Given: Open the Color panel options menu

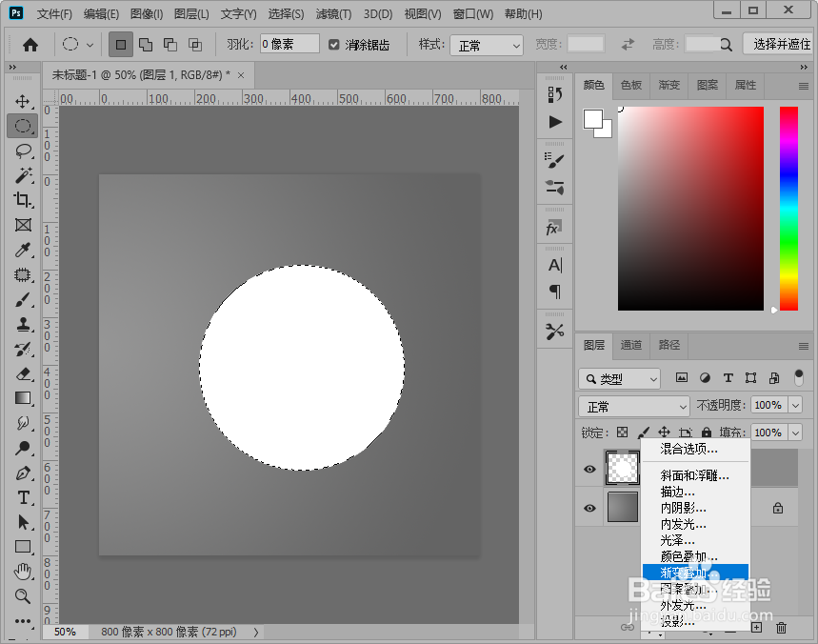Looking at the screenshot, I should click(804, 86).
